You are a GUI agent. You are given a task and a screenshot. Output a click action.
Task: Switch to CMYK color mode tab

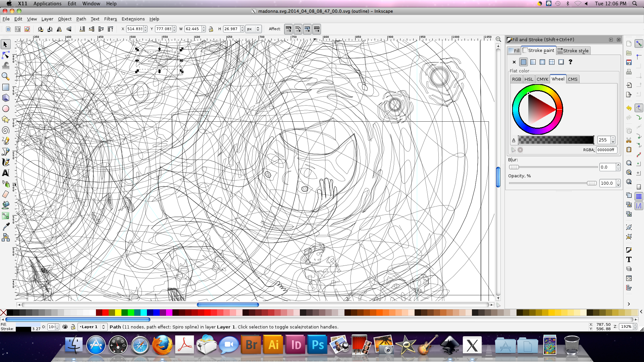[x=542, y=79]
